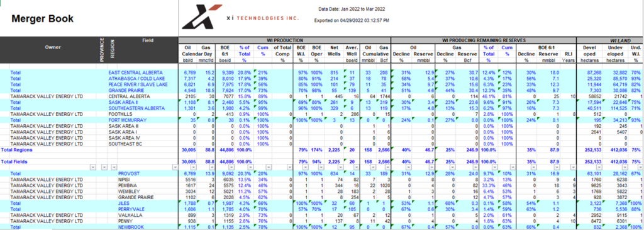
Task: Select the 174% BOE Oper Total Regions cell
Action: click(316, 150)
